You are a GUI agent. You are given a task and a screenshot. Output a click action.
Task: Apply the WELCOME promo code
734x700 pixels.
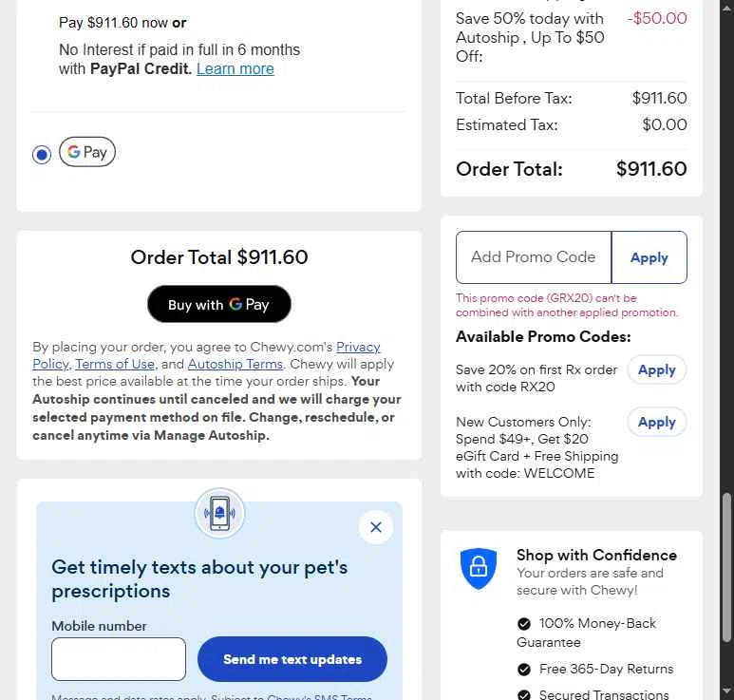pos(656,423)
